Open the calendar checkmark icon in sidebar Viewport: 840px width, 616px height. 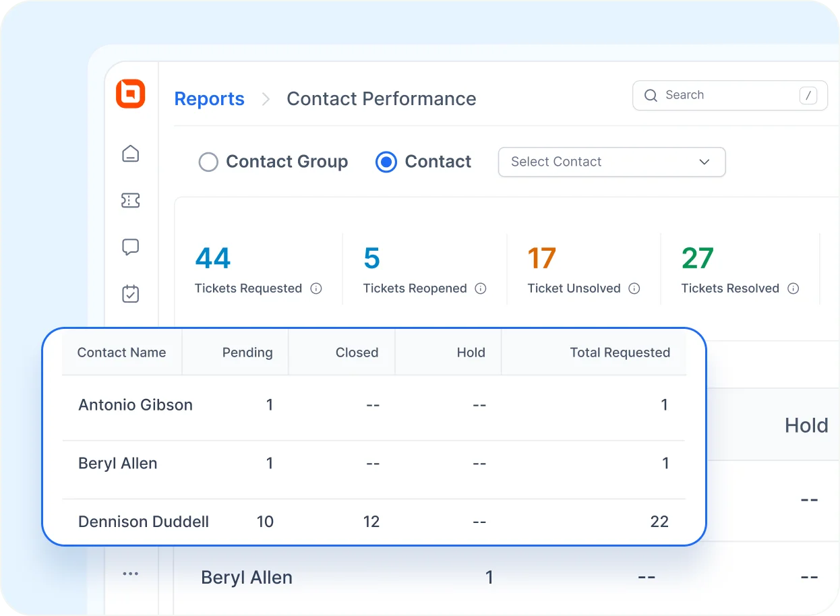130,294
